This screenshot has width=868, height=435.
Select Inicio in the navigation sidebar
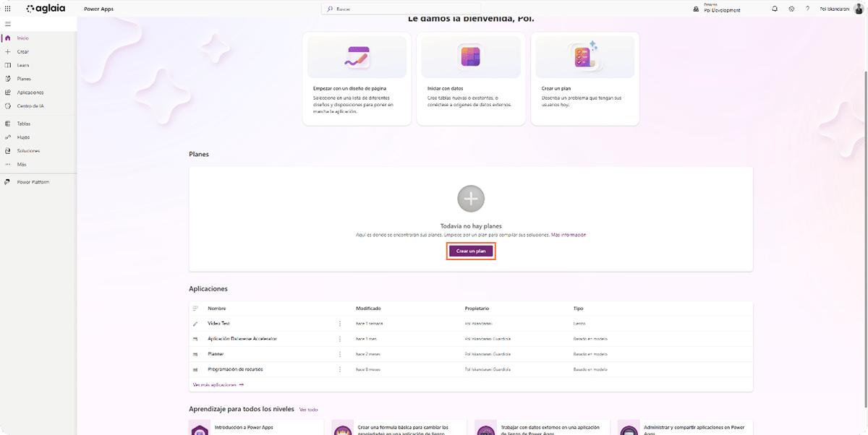[x=22, y=37]
